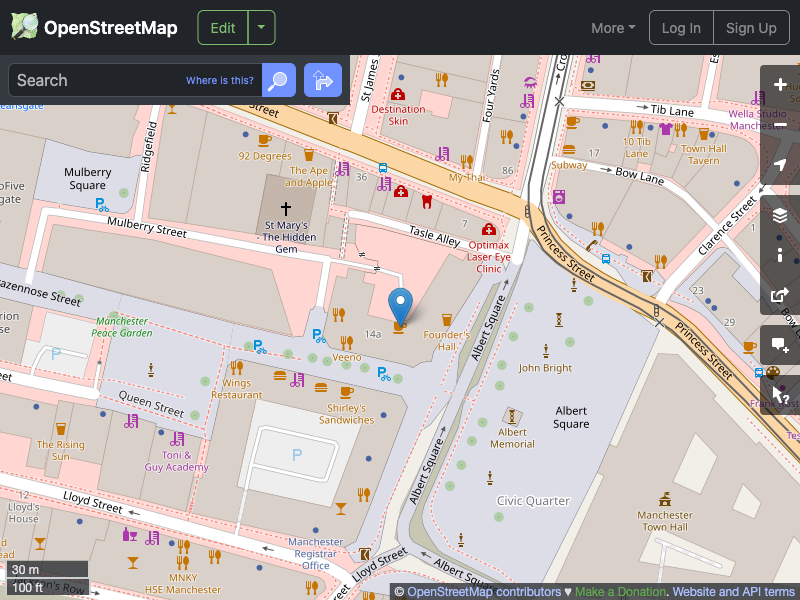Open the map Layers icon

click(x=780, y=214)
